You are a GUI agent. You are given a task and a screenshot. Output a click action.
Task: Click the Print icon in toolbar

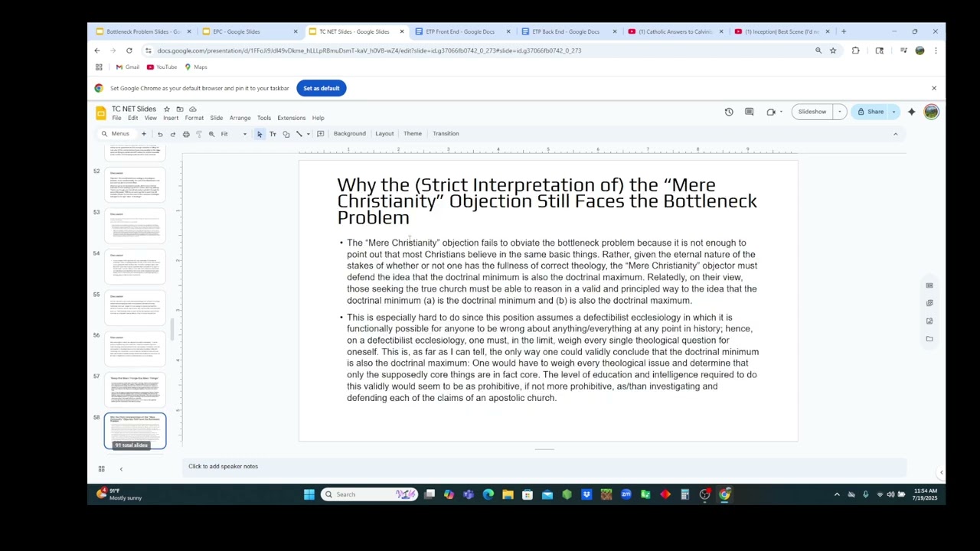[186, 134]
